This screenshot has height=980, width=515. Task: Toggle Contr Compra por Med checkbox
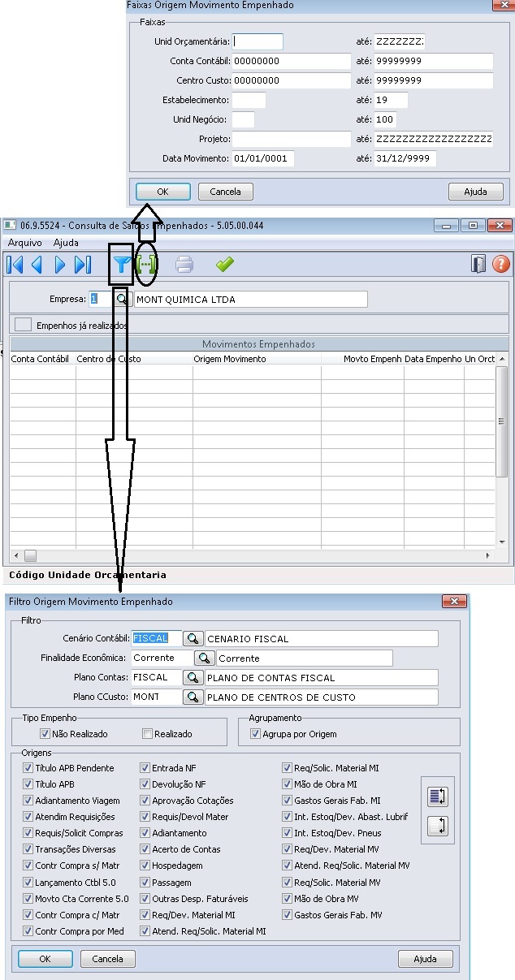pyautogui.click(x=28, y=931)
